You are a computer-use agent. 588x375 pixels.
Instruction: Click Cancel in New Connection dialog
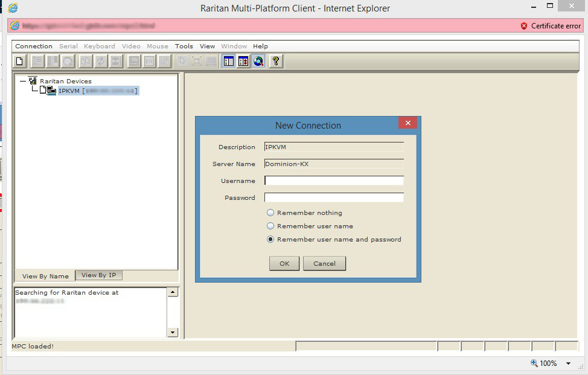(x=324, y=263)
